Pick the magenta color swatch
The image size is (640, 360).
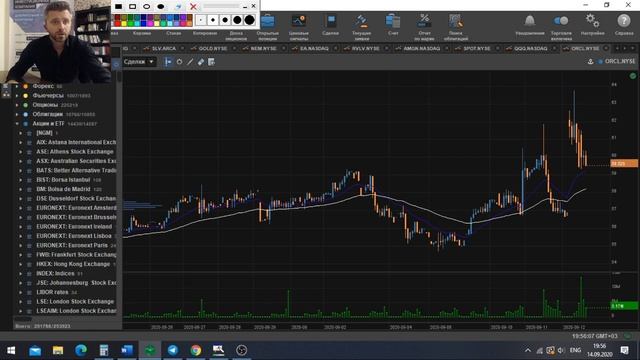click(x=151, y=23)
